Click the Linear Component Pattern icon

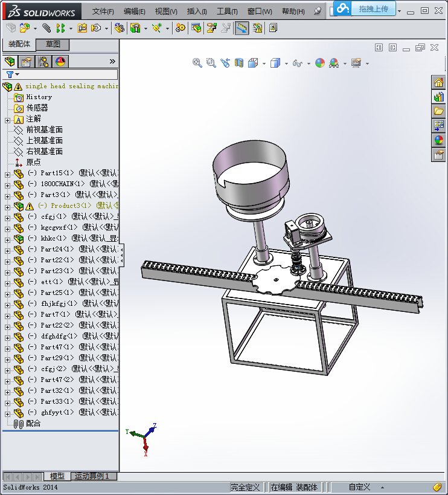coord(60,28)
